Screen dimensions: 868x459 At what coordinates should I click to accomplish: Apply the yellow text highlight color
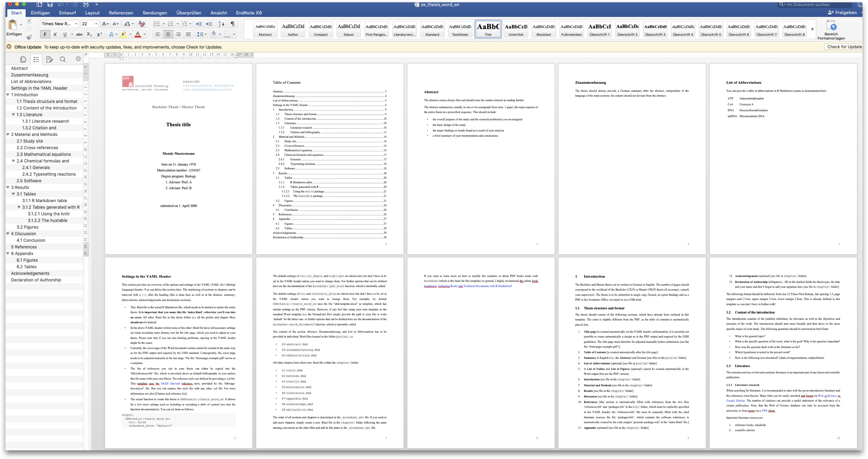tap(124, 34)
